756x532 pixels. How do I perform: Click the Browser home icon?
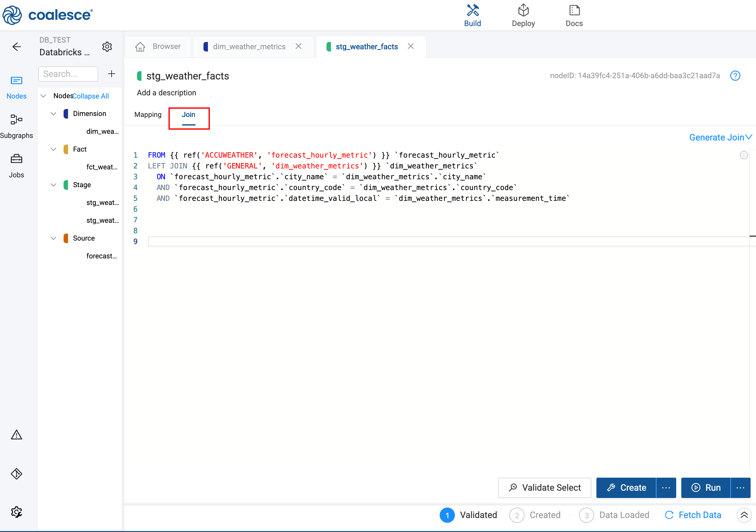(x=140, y=47)
